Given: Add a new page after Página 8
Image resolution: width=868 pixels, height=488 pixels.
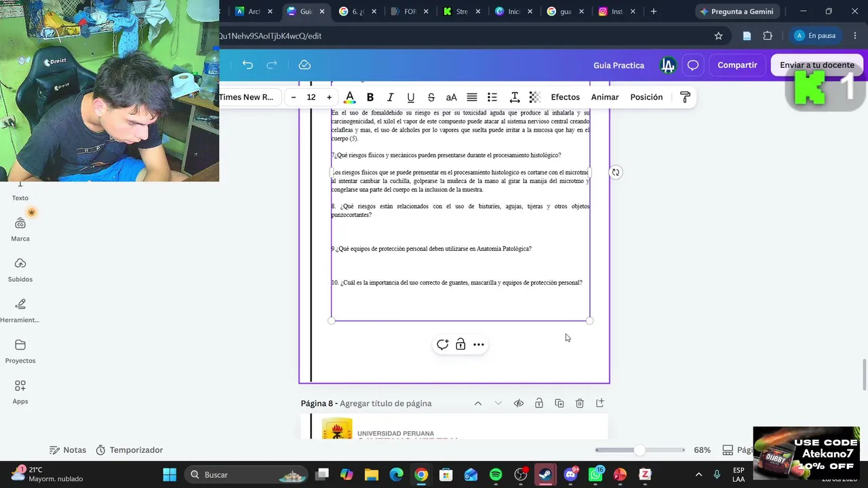Looking at the screenshot, I should 600,403.
